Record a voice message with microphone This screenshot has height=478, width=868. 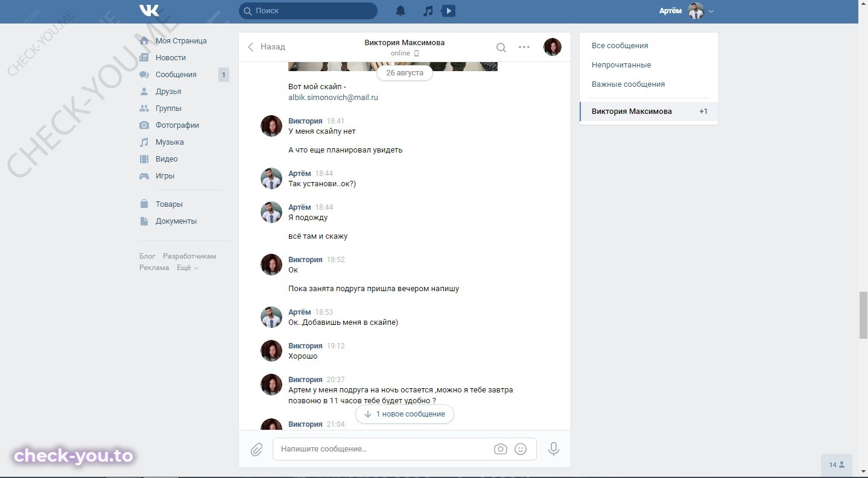(553, 449)
